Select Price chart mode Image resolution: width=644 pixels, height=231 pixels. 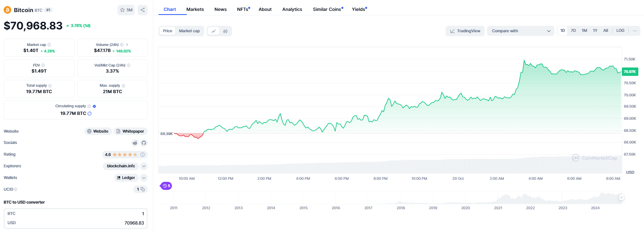coord(167,31)
